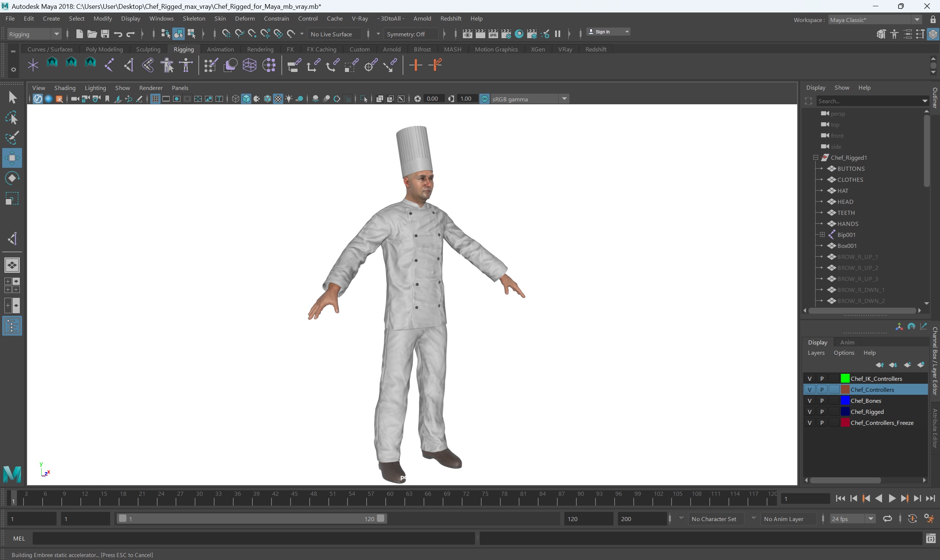
Task: Open the Rigging menu set dropdown
Action: click(34, 34)
